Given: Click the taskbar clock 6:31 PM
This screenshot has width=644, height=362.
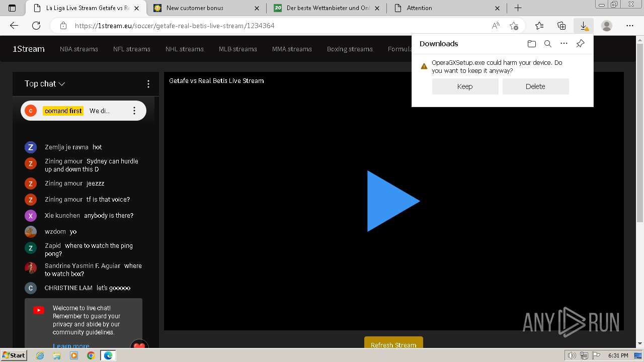Looking at the screenshot, I should 618,355.
